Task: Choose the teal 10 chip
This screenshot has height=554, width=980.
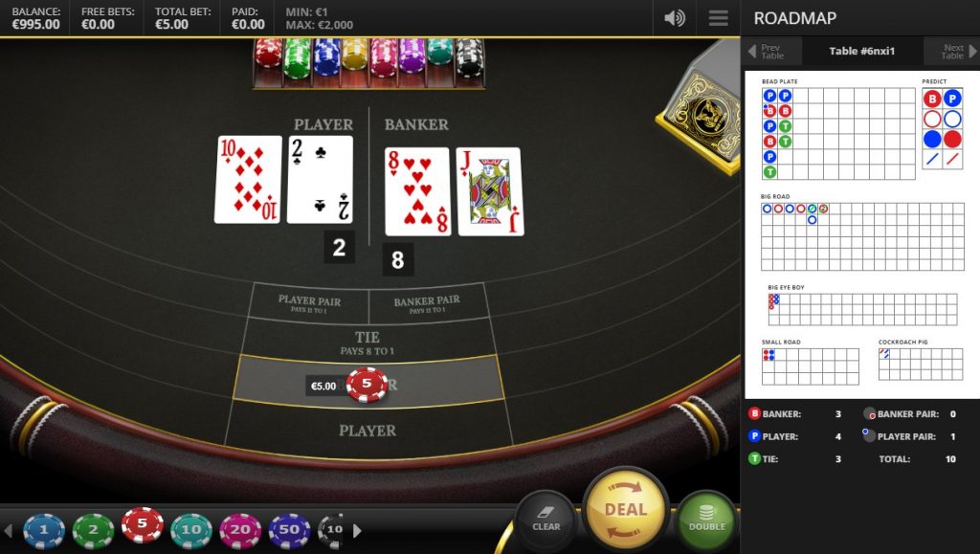Action: (191, 531)
